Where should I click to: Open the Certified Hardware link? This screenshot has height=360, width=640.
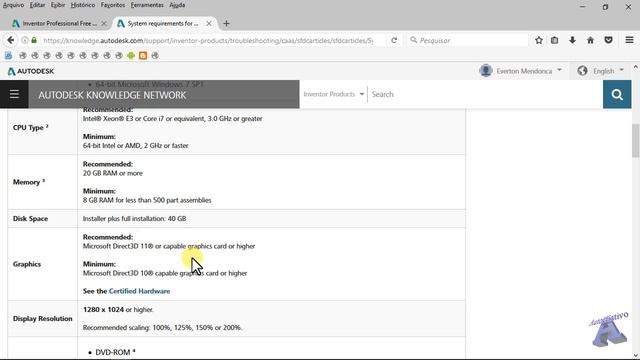(x=139, y=291)
